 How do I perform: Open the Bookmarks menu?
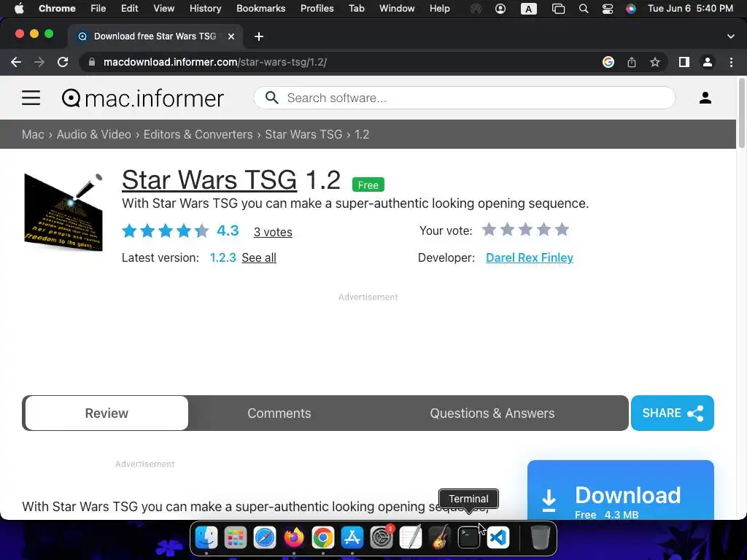tap(260, 8)
